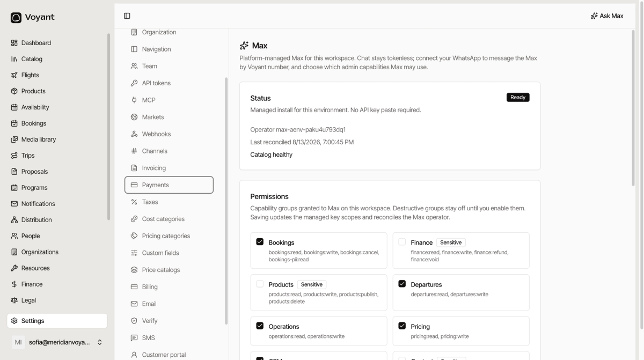The width and height of the screenshot is (644, 360).
Task: Click the Markets globe icon
Action: tap(134, 117)
